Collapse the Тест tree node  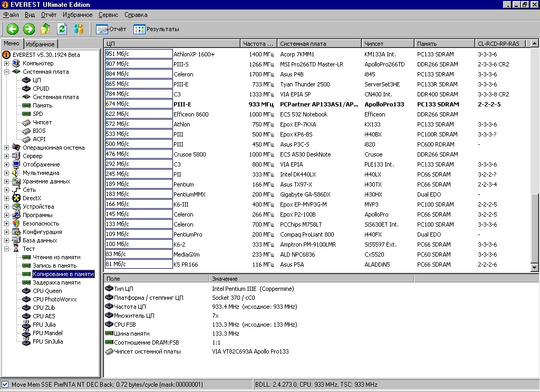point(7,249)
